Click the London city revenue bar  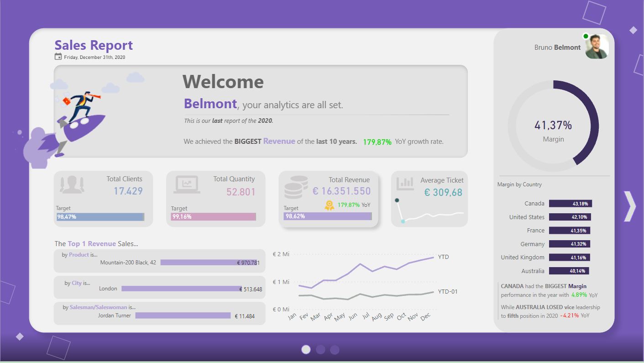182,289
